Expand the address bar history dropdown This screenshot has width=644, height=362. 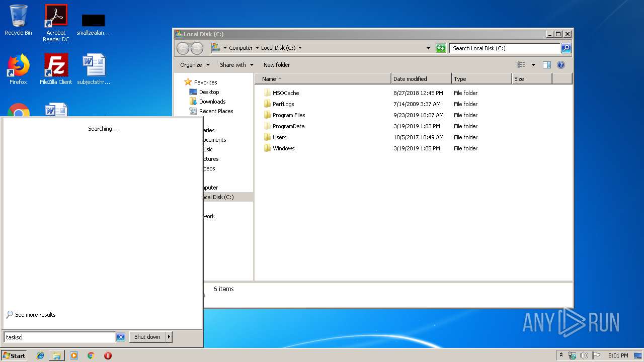[428, 48]
